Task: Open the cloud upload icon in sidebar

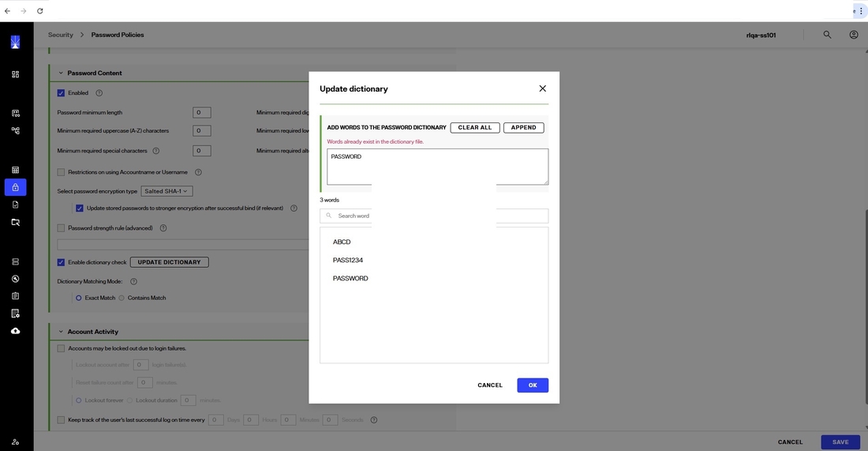Action: [x=16, y=331]
